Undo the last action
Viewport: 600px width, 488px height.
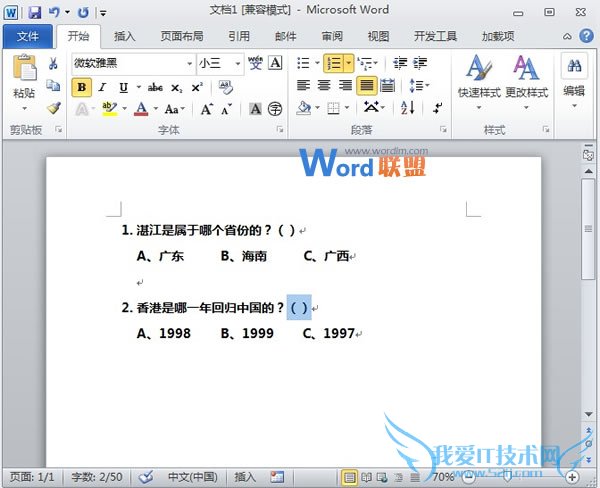[54, 12]
